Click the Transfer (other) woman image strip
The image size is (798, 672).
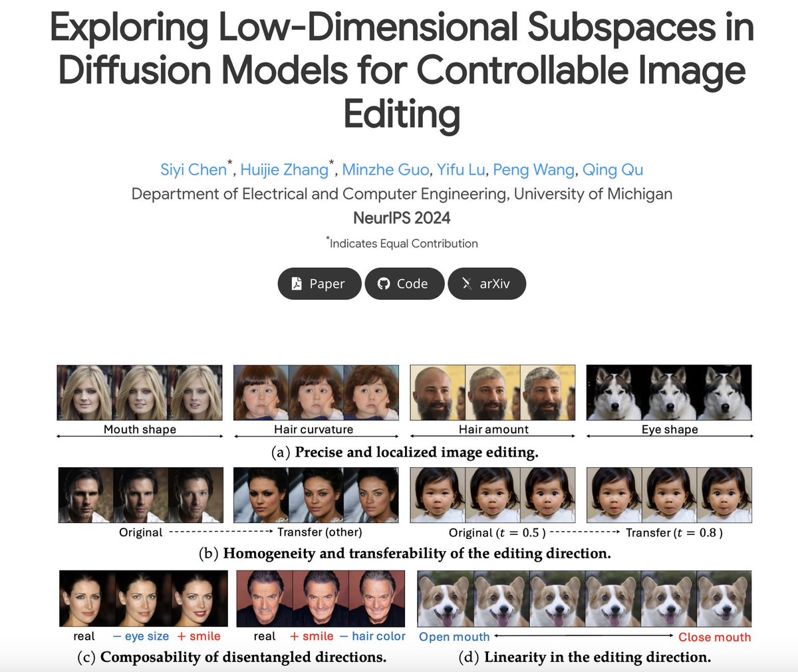tap(316, 495)
